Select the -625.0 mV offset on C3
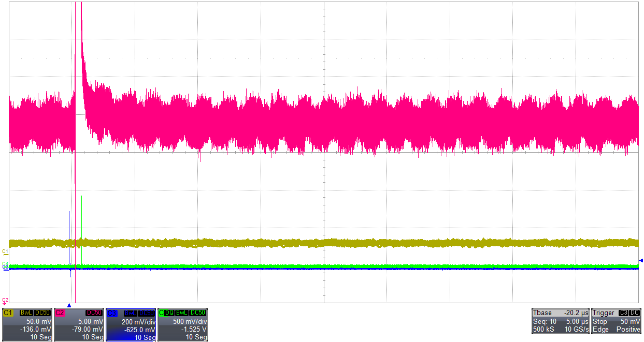Screen dimensions: 644x342 [x=141, y=329]
